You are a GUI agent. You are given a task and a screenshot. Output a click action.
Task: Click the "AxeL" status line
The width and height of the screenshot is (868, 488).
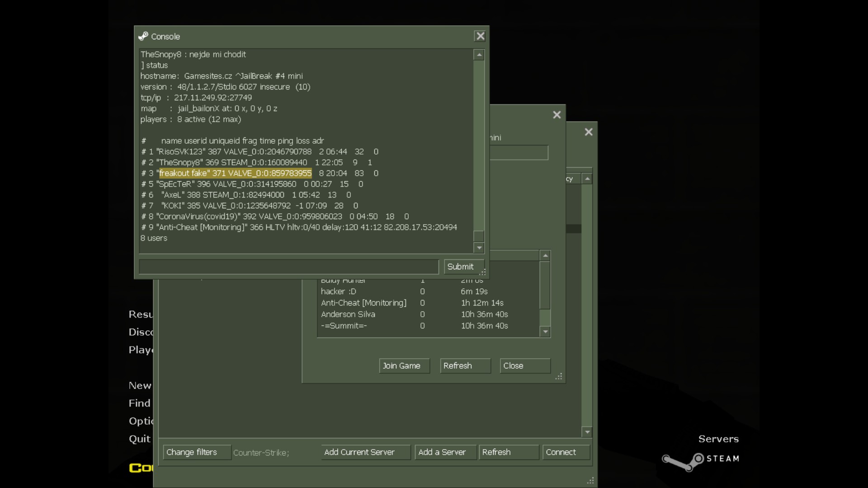(x=246, y=195)
